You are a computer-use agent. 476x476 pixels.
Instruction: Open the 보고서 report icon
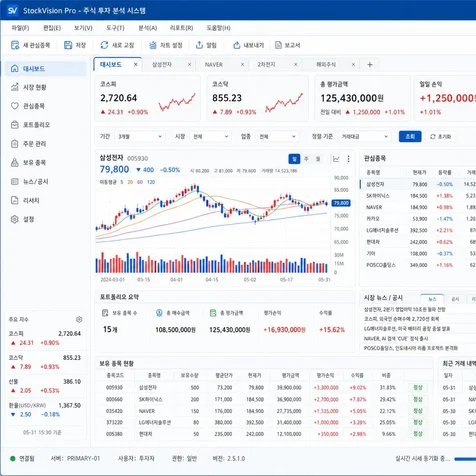click(x=278, y=45)
